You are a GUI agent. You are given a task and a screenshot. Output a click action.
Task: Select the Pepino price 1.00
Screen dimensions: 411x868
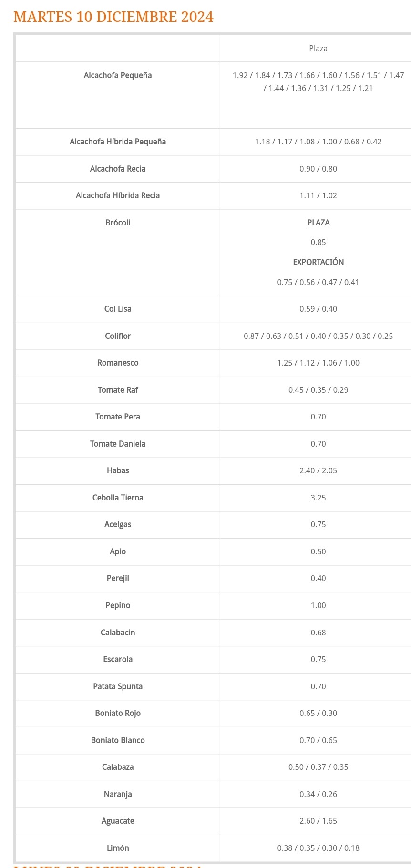[318, 605]
